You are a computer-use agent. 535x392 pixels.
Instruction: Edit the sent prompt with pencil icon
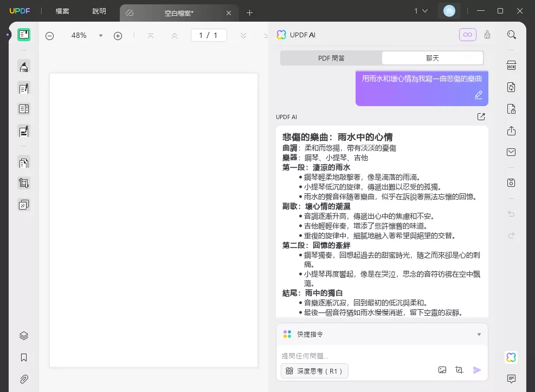[x=478, y=95]
